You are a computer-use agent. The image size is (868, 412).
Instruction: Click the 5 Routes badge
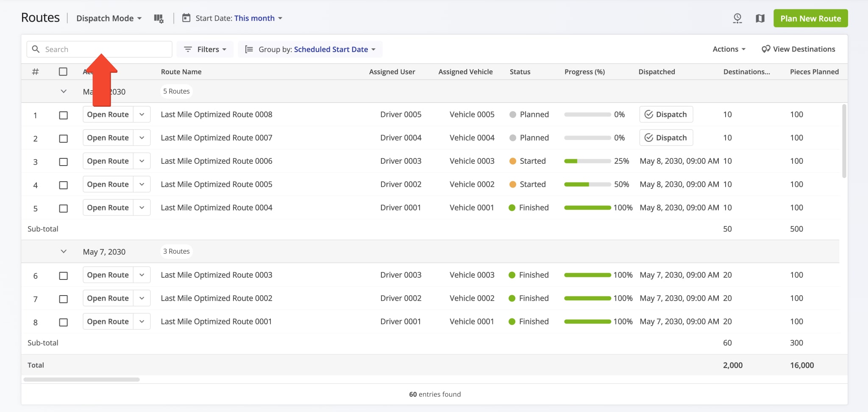click(176, 91)
